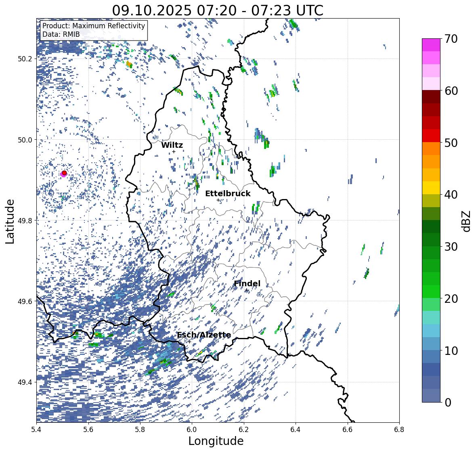Click the dBZ colorbar label

(x=467, y=221)
